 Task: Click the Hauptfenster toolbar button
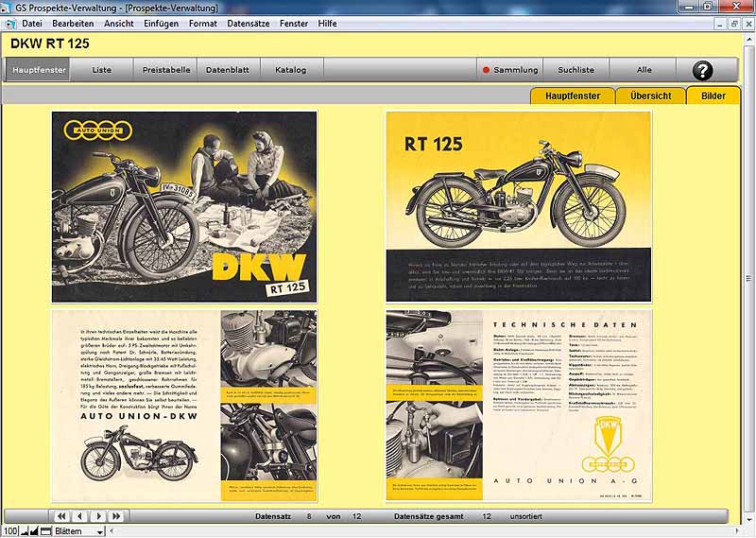[38, 70]
